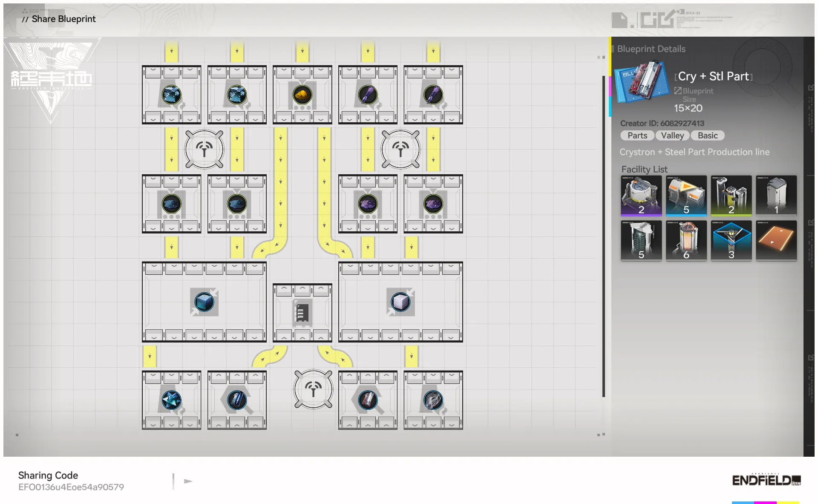This screenshot has width=818, height=504.
Task: Click the Parts tag
Action: click(637, 135)
